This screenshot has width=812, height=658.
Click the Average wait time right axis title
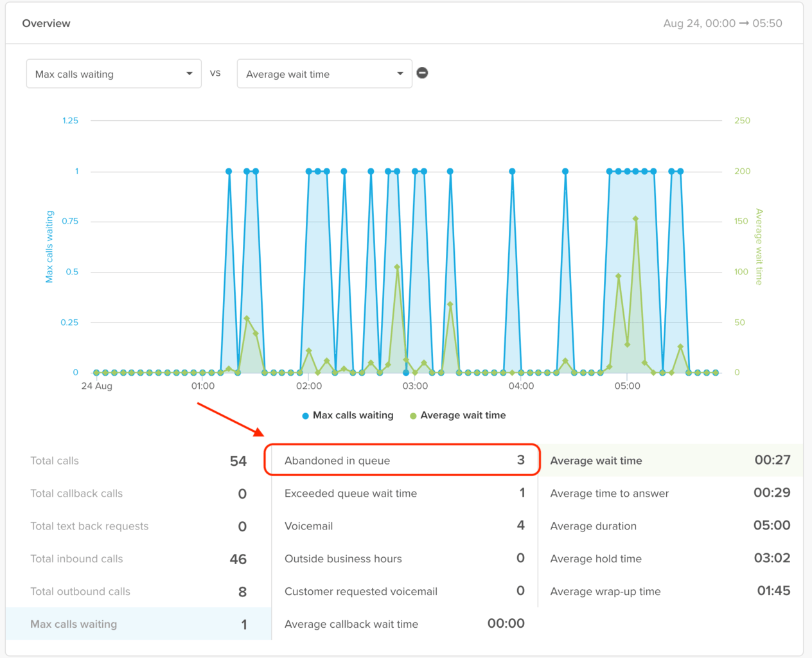(759, 247)
